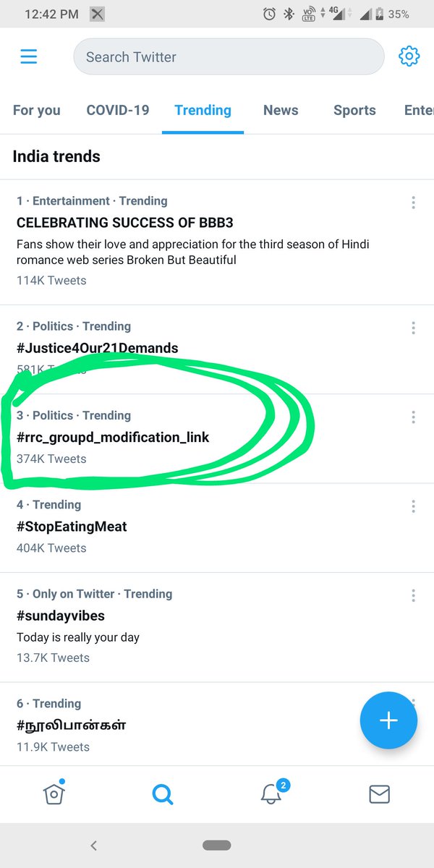Image resolution: width=434 pixels, height=868 pixels.
Task: Tap the Home icon in bottom bar
Action: pyautogui.click(x=54, y=793)
